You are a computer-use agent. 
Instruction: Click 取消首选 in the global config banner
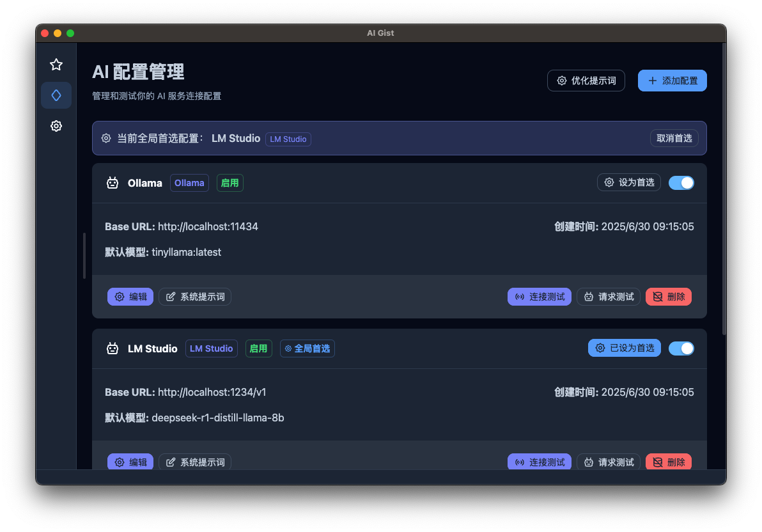[x=674, y=137]
